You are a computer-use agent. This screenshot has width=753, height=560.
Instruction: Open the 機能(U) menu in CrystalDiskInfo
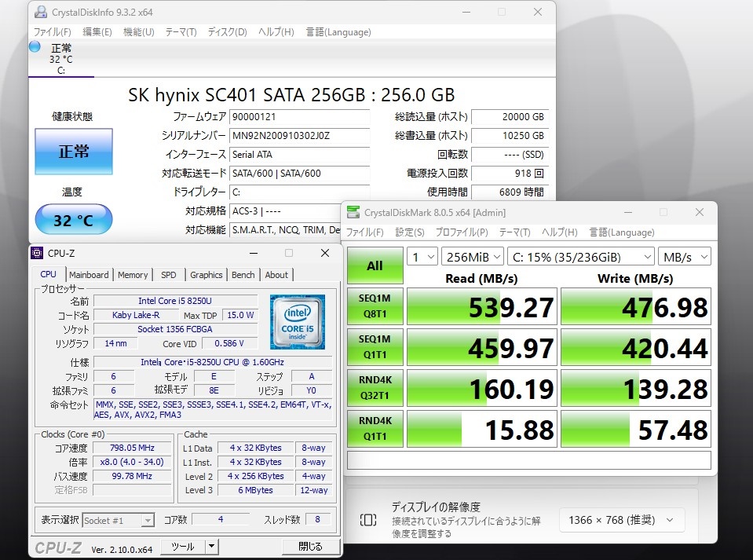point(139,32)
